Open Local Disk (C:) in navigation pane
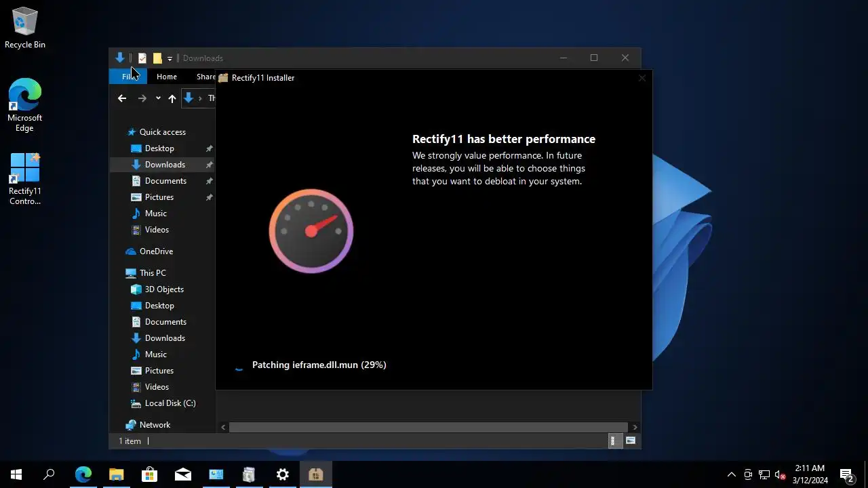The width and height of the screenshot is (868, 488). tap(170, 403)
